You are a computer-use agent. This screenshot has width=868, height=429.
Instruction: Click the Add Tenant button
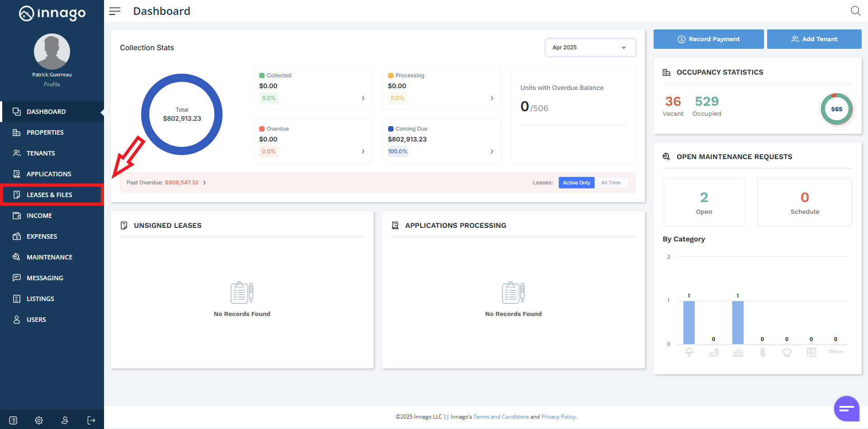point(814,39)
